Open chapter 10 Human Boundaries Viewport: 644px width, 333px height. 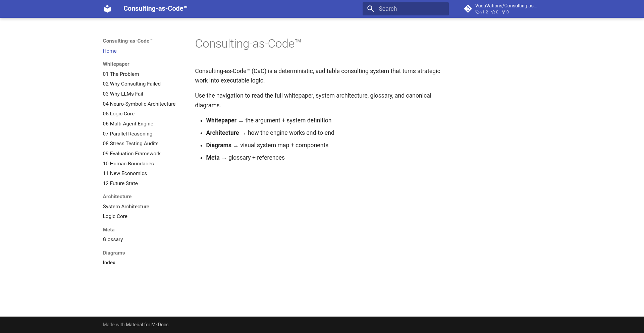click(x=128, y=164)
